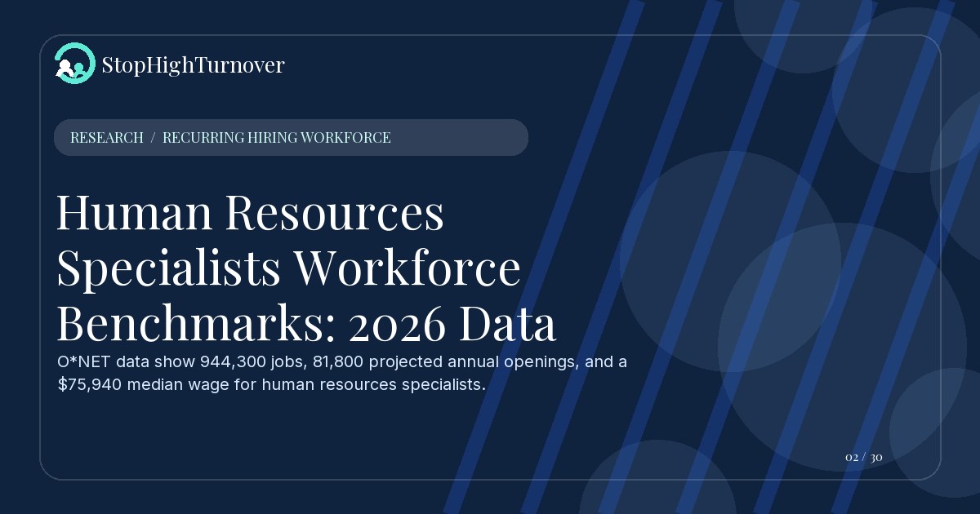Click the headline Human Resources Specialists Workforce Benchmarks

[x=306, y=268]
